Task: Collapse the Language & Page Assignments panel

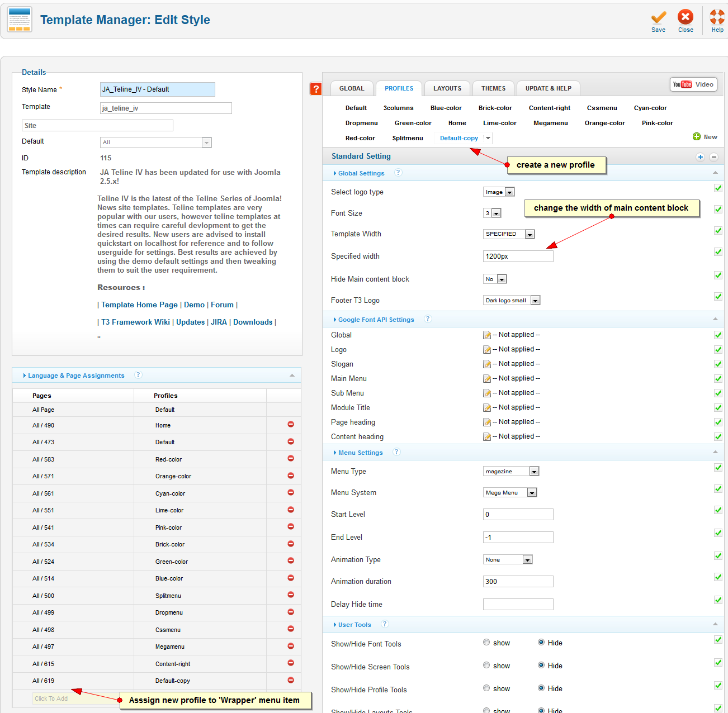Action: (x=292, y=375)
